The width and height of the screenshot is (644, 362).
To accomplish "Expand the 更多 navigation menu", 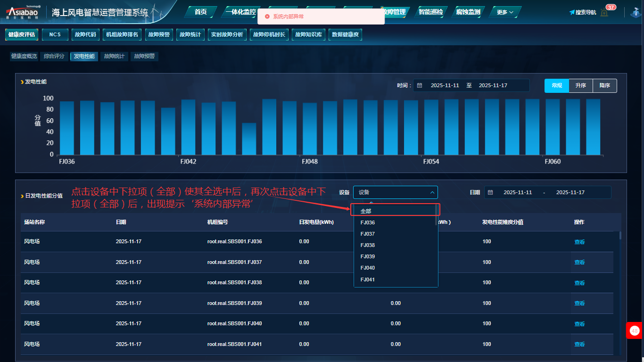I will click(x=505, y=12).
